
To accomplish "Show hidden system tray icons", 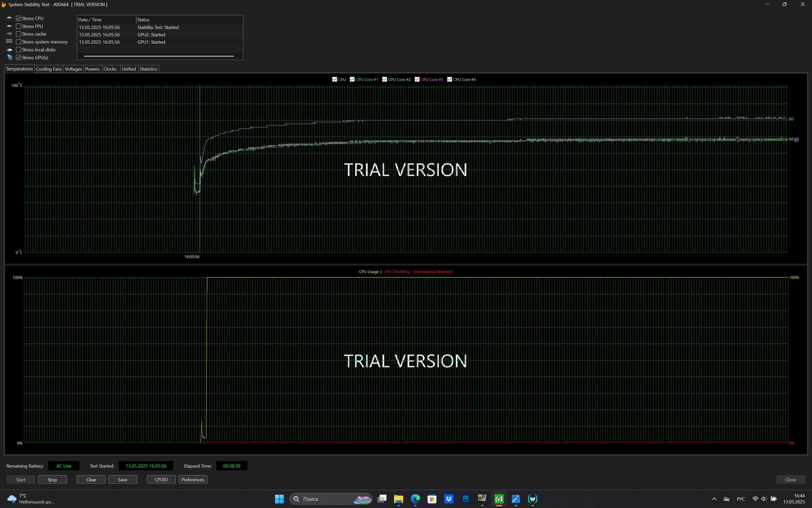I will tap(714, 499).
